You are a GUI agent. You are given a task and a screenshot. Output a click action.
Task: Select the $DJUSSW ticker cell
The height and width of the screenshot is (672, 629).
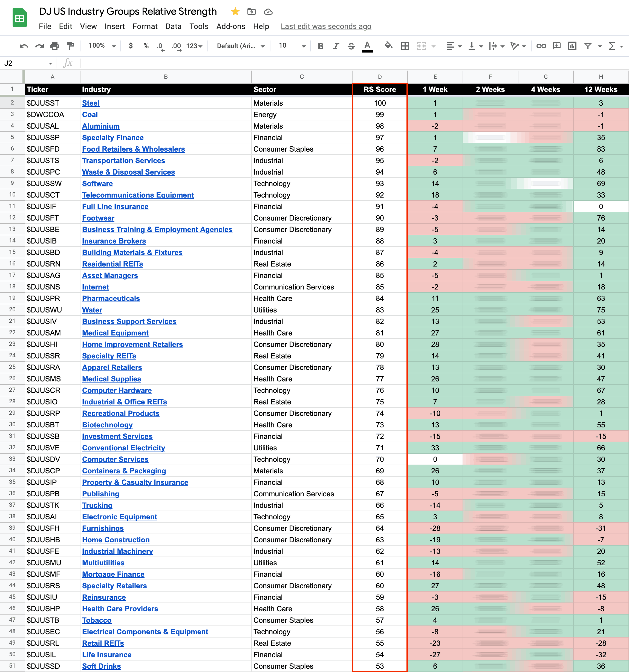53,184
